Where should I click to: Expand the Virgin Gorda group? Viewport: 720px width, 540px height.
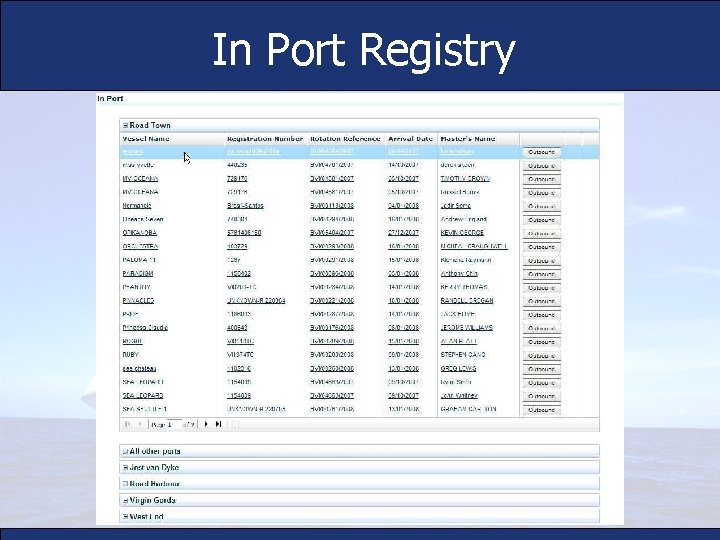click(125, 501)
